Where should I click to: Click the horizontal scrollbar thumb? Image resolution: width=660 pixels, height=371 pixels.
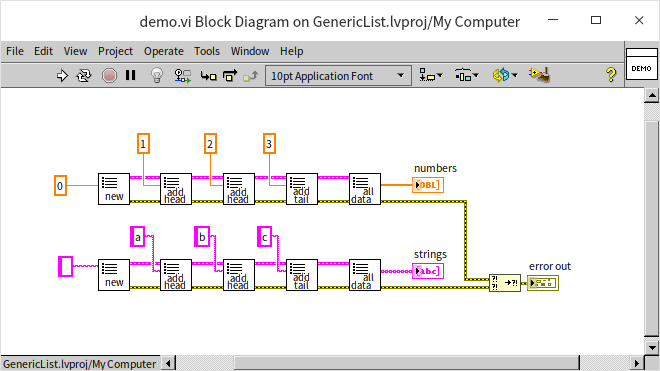[x=407, y=363]
